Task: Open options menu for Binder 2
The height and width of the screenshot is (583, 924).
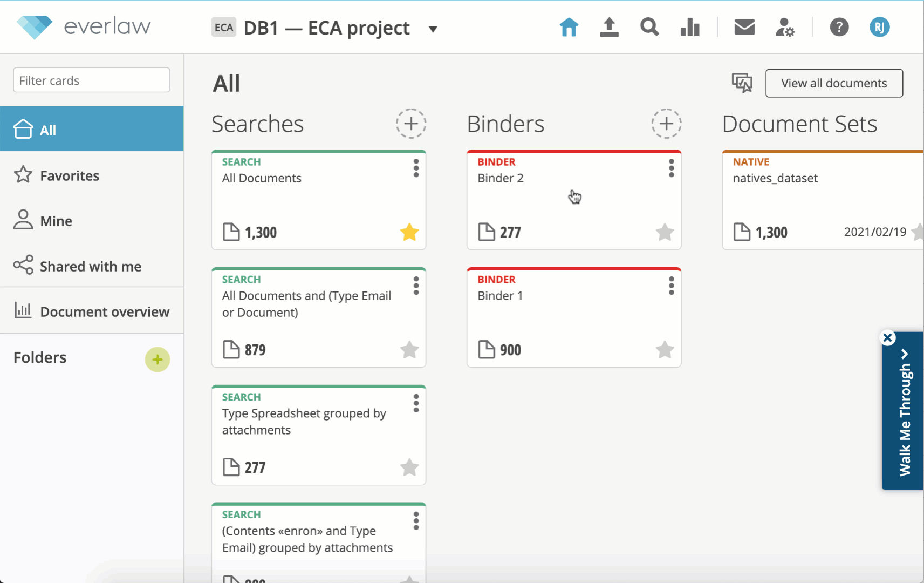Action: 672,168
